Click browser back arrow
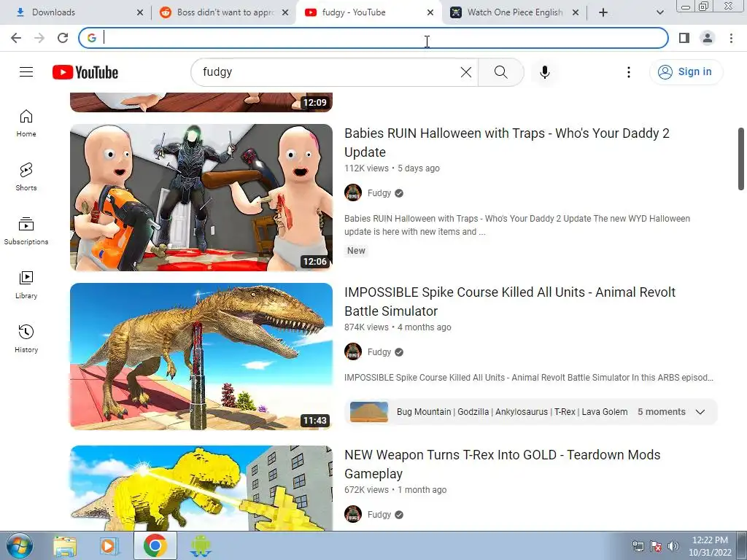This screenshot has width=747, height=560. pyautogui.click(x=16, y=38)
